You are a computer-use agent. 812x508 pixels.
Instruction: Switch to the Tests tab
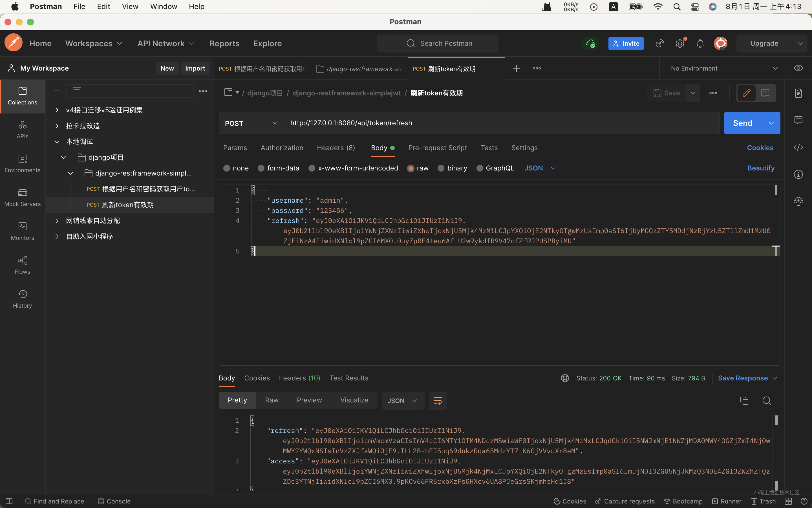489,148
